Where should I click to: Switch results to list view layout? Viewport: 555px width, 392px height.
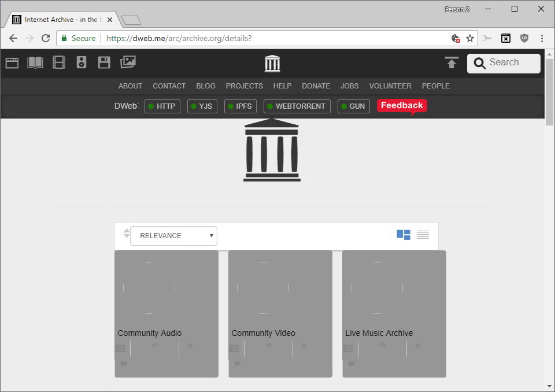click(423, 235)
